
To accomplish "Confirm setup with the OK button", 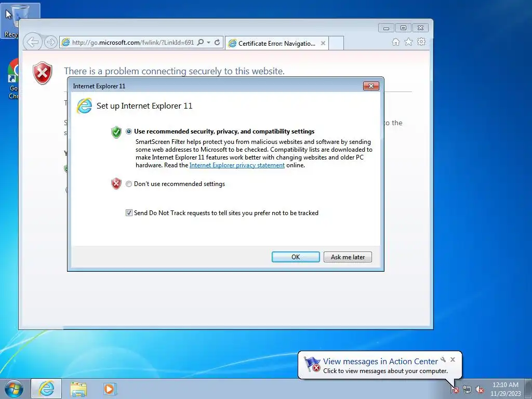I will pyautogui.click(x=296, y=257).
